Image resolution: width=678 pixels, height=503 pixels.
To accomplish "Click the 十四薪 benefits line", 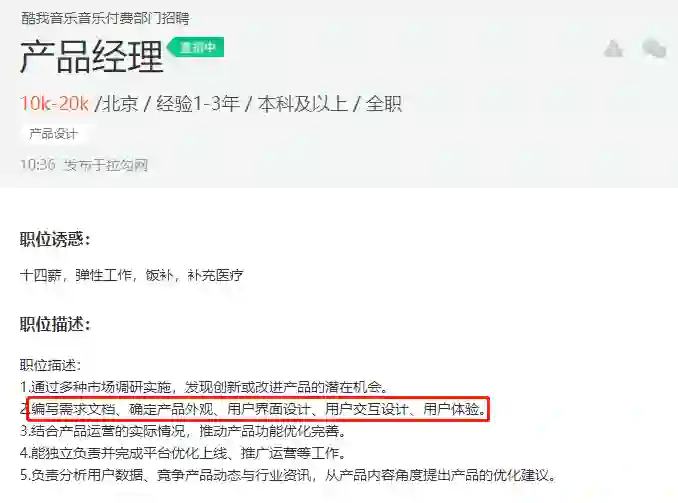I will click(x=131, y=275).
